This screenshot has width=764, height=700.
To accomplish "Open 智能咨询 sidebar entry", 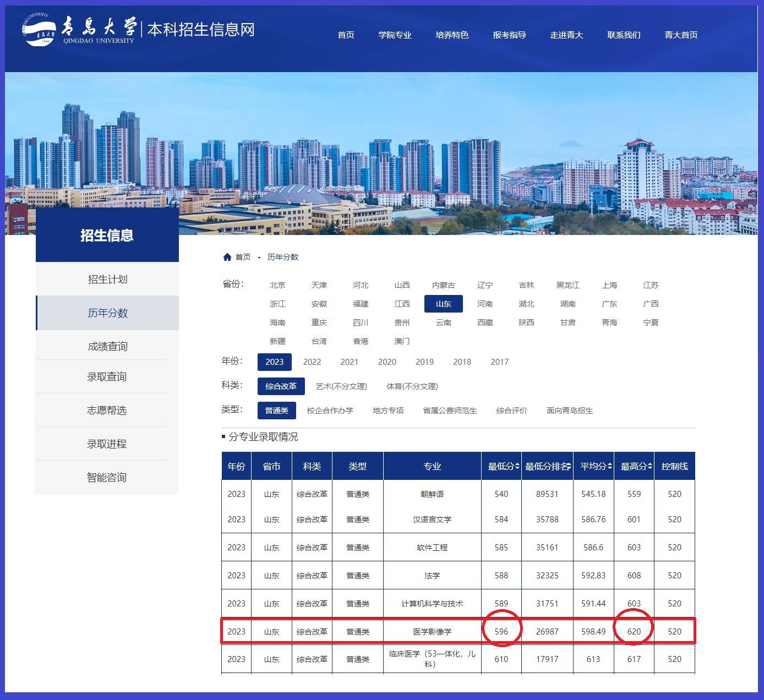I will [107, 478].
